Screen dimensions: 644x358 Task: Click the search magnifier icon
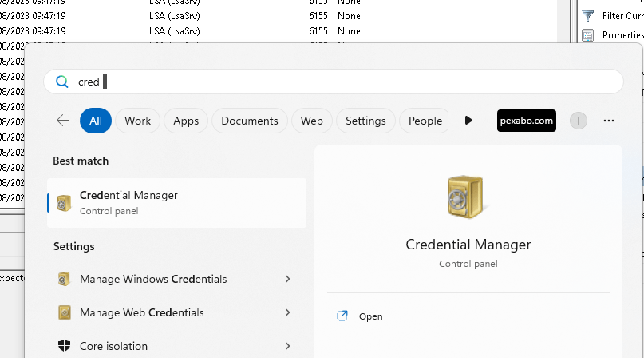(62, 82)
